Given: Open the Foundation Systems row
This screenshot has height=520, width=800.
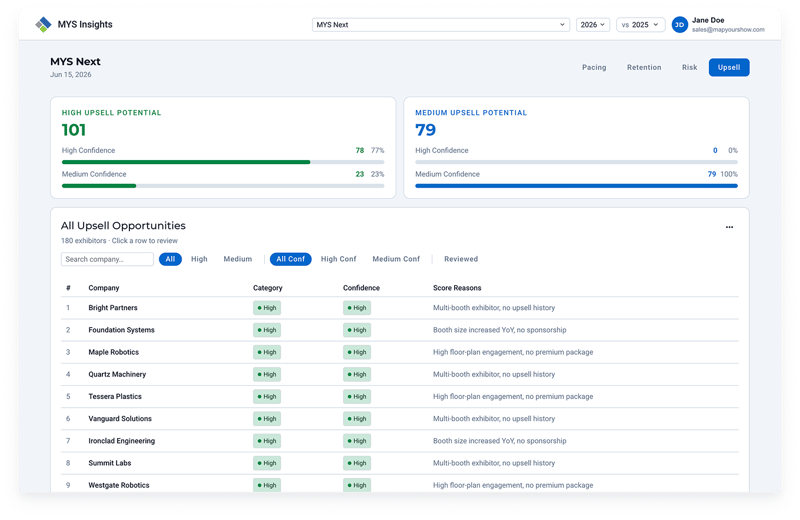Looking at the screenshot, I should point(399,330).
